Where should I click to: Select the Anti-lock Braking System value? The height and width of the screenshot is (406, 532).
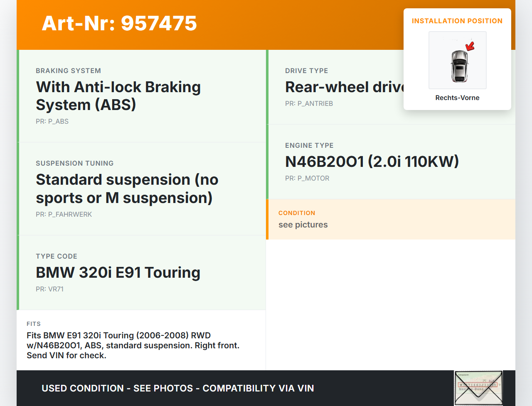[x=118, y=96]
